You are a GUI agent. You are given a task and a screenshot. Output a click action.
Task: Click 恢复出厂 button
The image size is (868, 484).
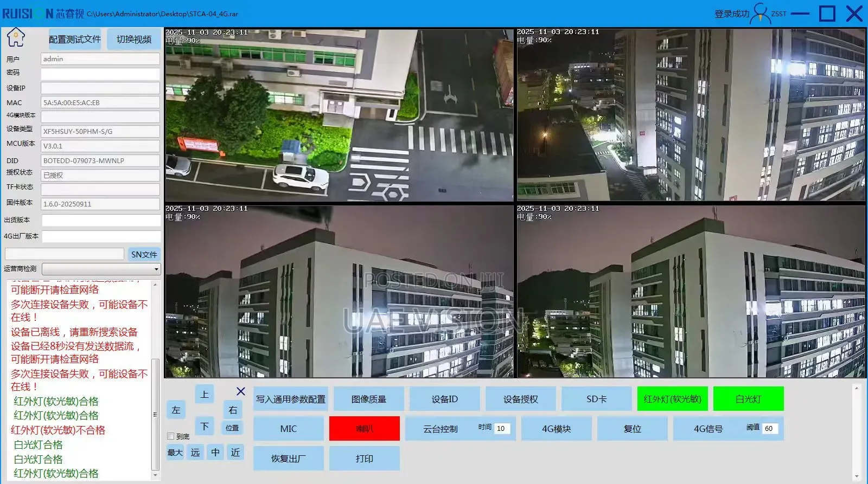click(289, 459)
